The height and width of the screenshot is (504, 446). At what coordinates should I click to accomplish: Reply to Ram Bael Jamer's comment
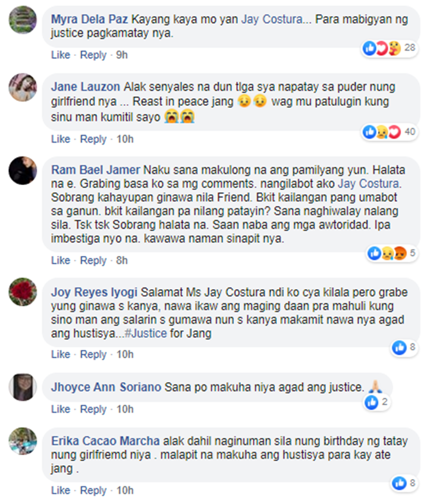93,261
